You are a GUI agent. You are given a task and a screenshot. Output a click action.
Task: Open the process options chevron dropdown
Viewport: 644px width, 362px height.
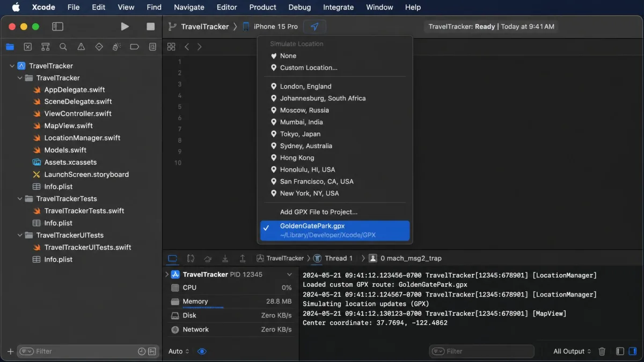click(289, 275)
